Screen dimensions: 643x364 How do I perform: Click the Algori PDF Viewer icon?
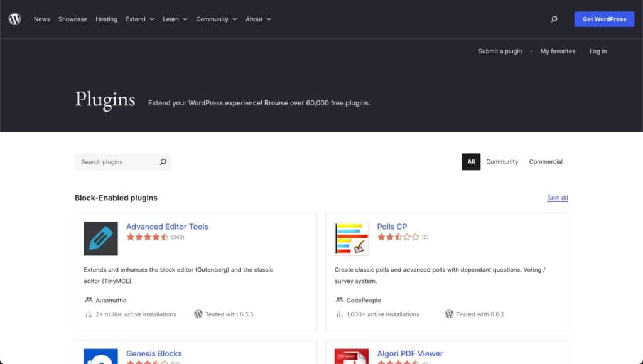click(352, 356)
